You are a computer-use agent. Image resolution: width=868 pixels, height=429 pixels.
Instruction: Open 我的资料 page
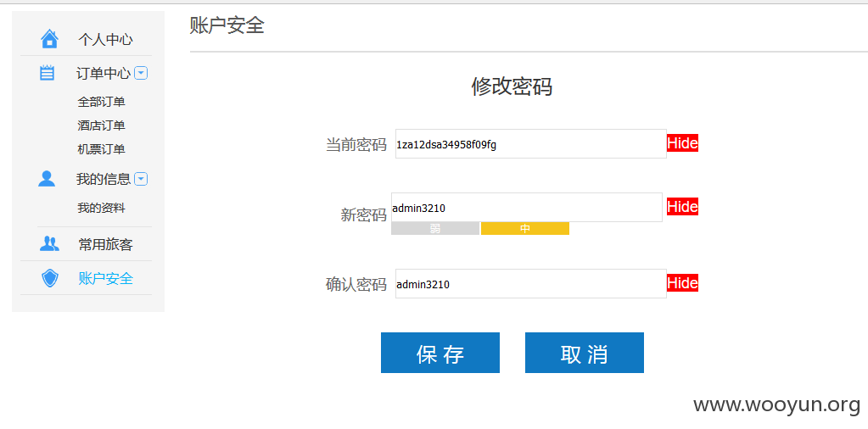pyautogui.click(x=101, y=208)
